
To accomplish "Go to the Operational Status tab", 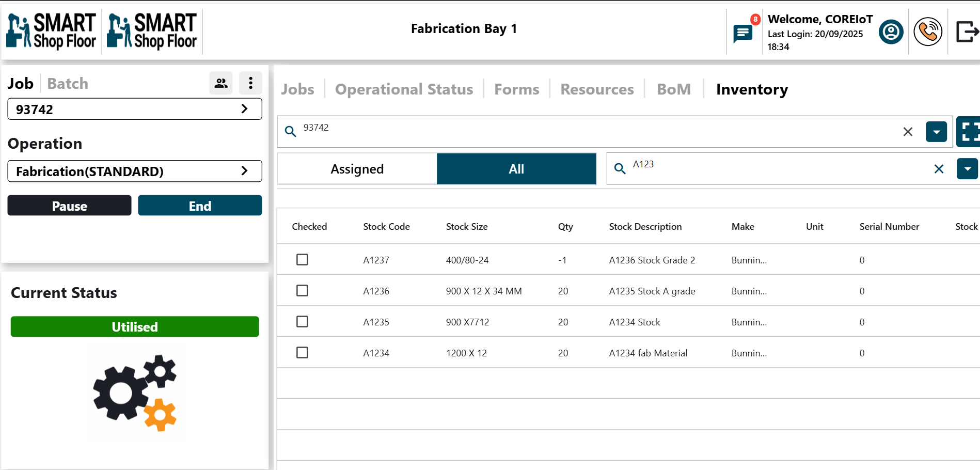I will [404, 89].
